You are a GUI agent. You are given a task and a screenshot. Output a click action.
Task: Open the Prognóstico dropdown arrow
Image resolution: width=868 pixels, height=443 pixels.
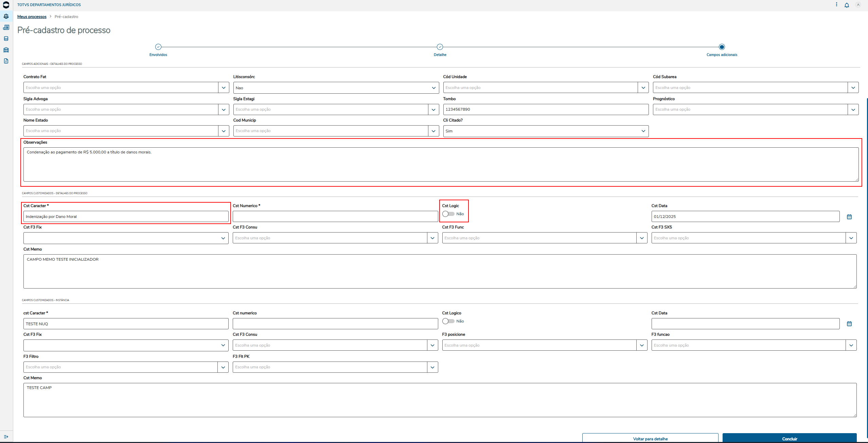[x=853, y=109]
